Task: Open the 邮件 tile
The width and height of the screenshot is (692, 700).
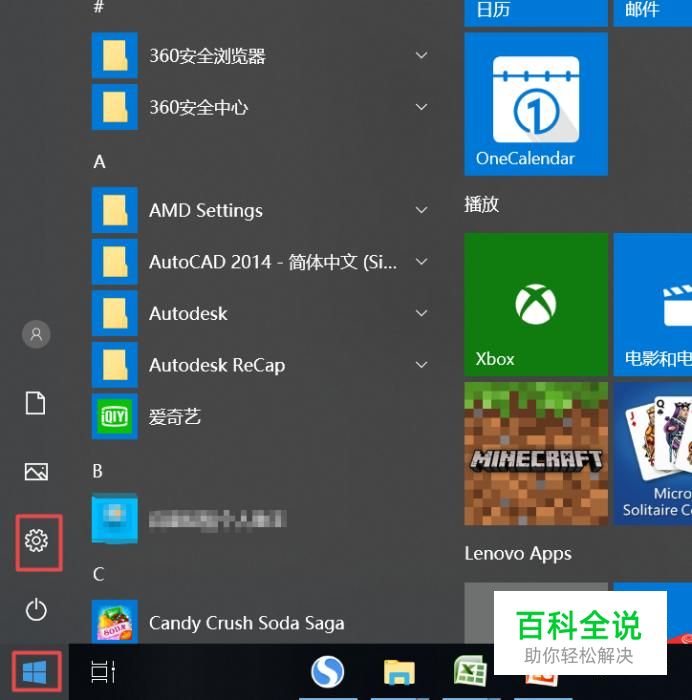Action: click(x=653, y=13)
